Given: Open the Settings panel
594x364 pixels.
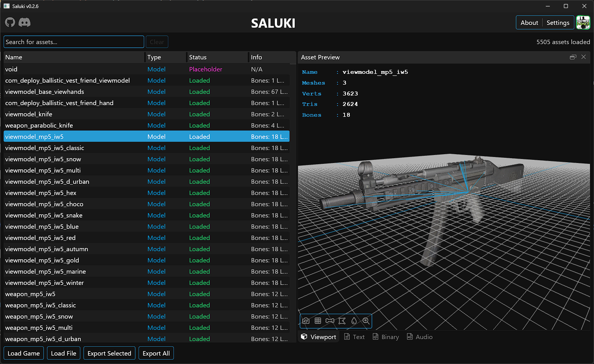Looking at the screenshot, I should point(558,22).
